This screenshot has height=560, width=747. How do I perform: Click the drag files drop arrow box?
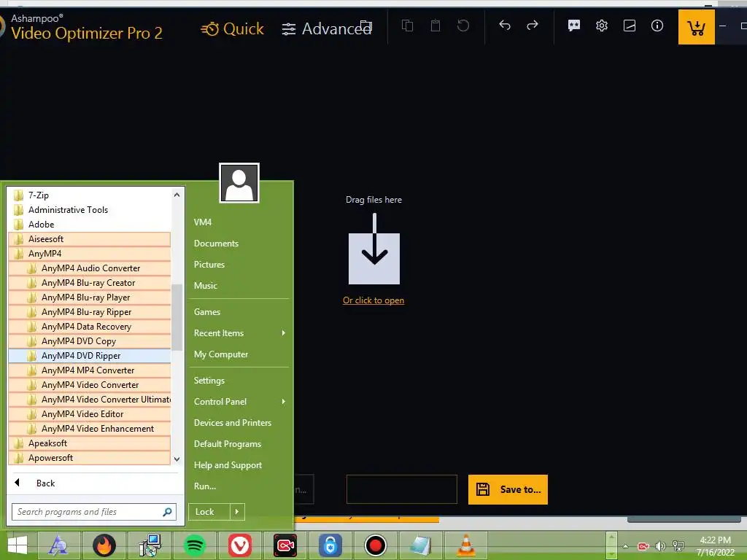click(374, 258)
